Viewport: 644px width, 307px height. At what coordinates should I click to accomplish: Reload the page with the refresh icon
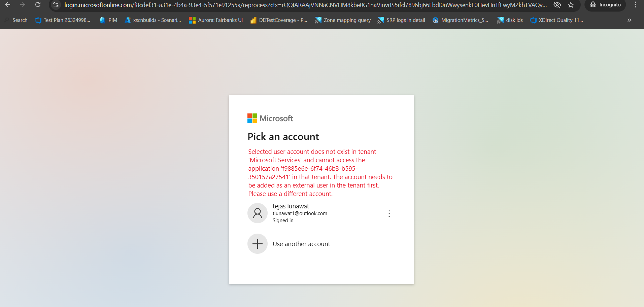[38, 5]
